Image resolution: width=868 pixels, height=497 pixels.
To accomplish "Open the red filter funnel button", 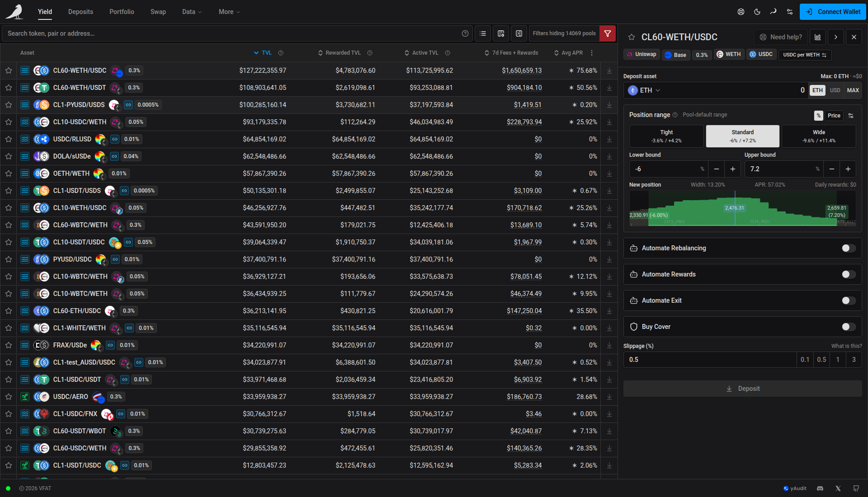I will tap(608, 33).
